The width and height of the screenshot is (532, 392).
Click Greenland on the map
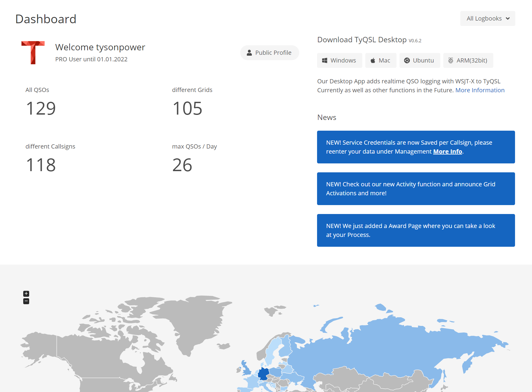(x=196, y=321)
